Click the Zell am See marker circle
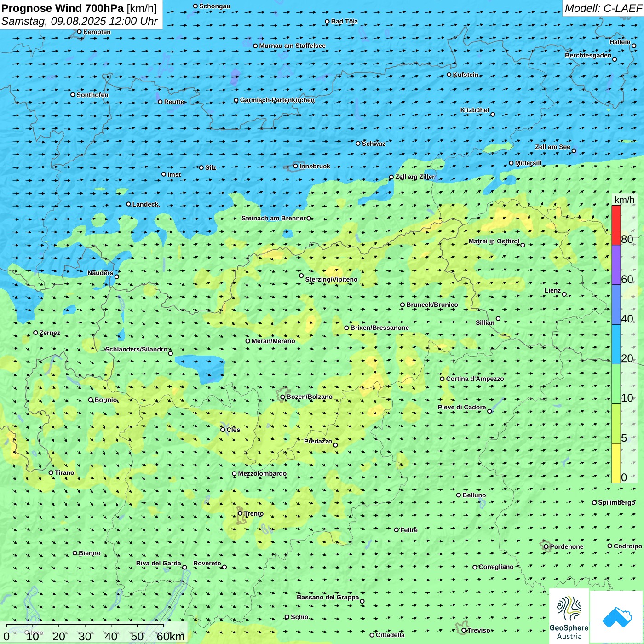Viewport: 644px width, 644px height. tap(574, 150)
